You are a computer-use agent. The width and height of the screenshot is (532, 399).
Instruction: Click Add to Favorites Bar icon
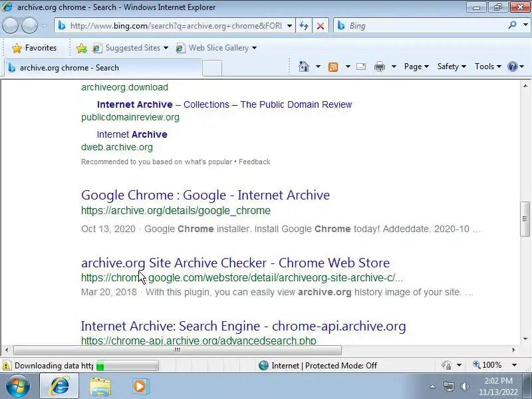coord(81,48)
